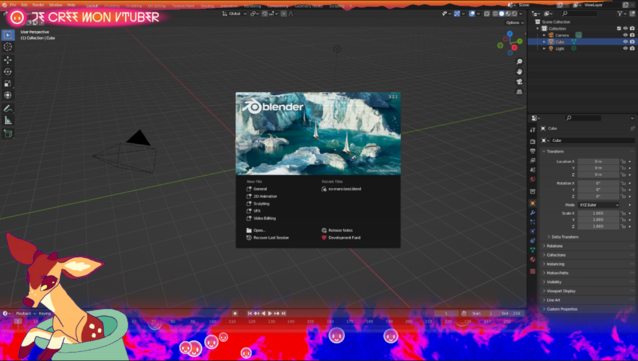Open the Edit menu
This screenshot has width=638, height=361.
pos(24,5)
